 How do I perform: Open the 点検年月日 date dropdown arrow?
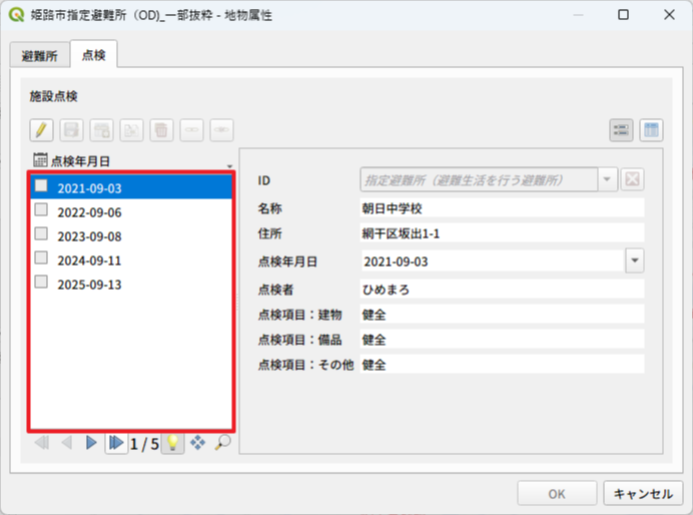634,260
